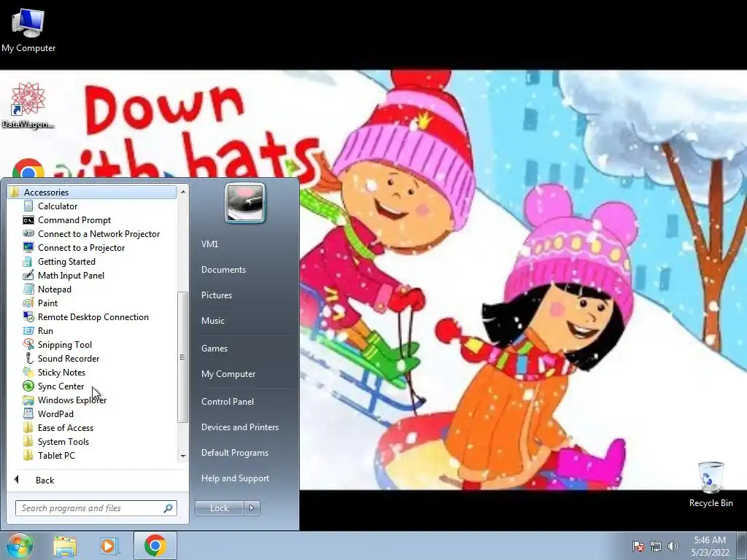Click the Lock button

(x=219, y=508)
